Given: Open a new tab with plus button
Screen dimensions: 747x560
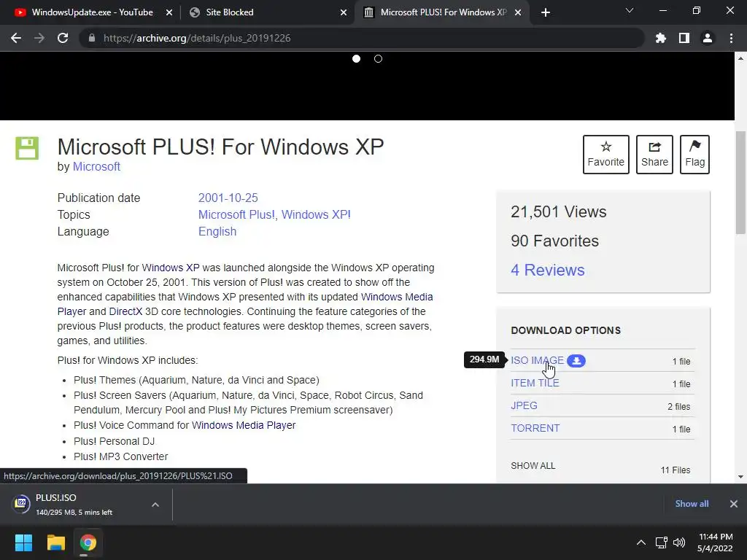Looking at the screenshot, I should pos(546,12).
